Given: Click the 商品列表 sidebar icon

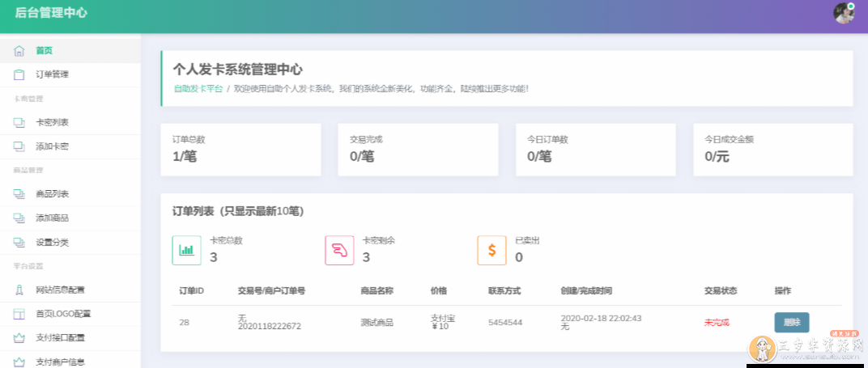Looking at the screenshot, I should [19, 194].
